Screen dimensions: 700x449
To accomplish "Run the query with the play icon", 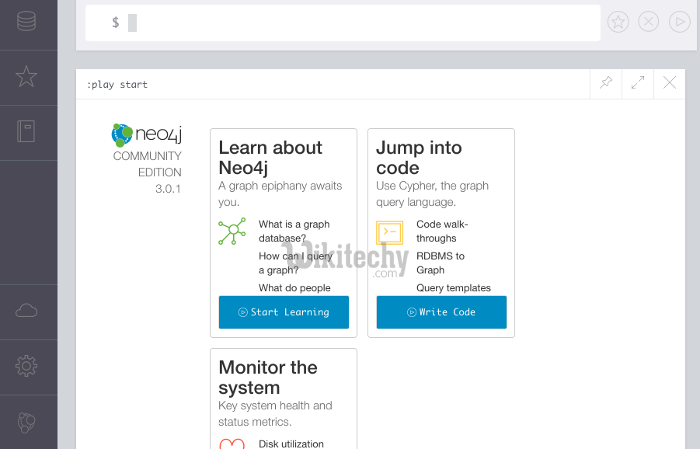I will coord(677,21).
